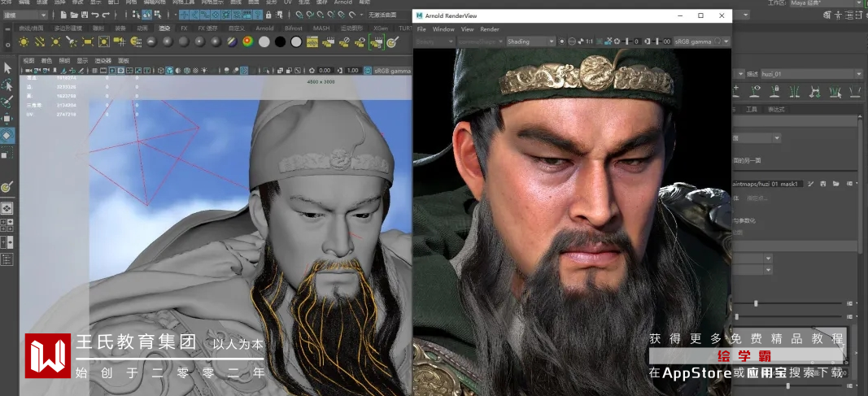Select the Move tool in toolbox

tap(7, 119)
